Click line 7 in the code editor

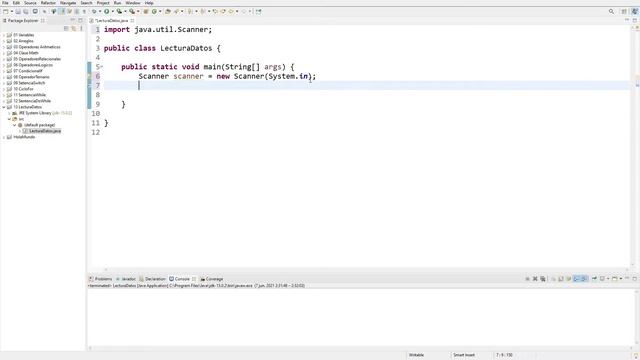pyautogui.click(x=366, y=85)
